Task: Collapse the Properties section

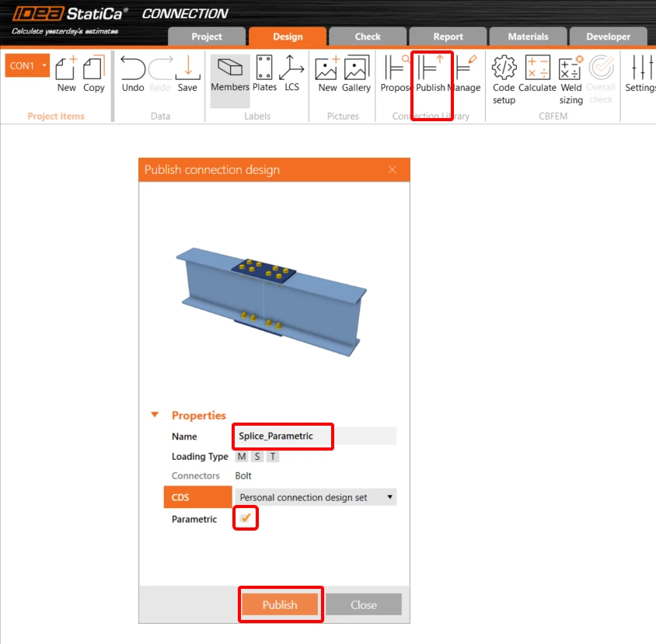Action: click(x=155, y=415)
